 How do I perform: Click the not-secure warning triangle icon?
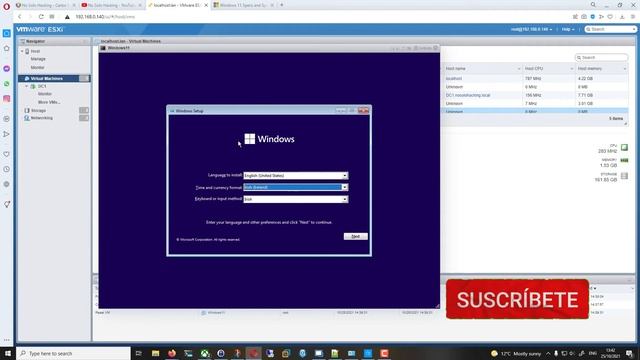point(67,17)
